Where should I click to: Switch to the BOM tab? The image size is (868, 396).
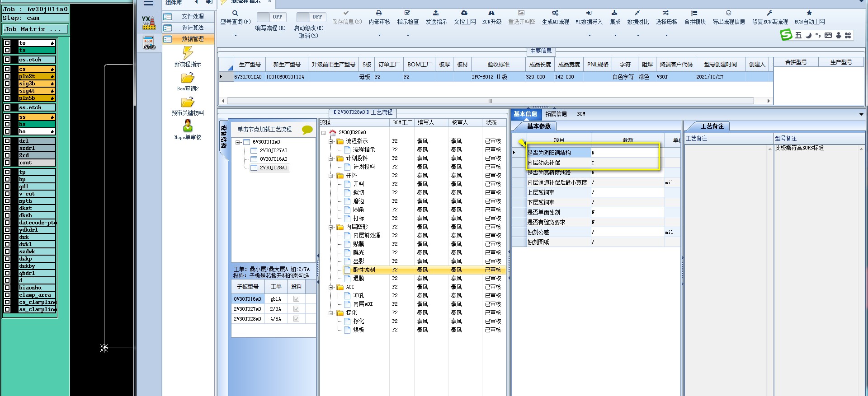(x=581, y=114)
